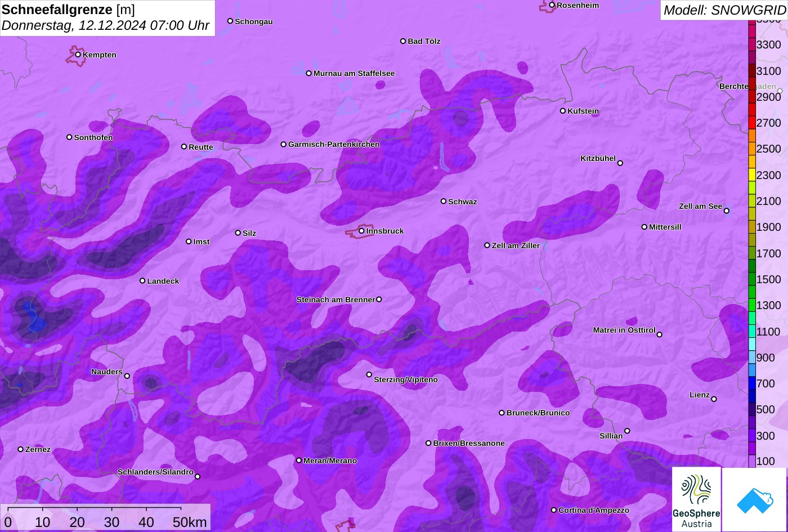Click the 20 mark on scale bar
Viewport: 788px width, 532px height.
pos(77,522)
